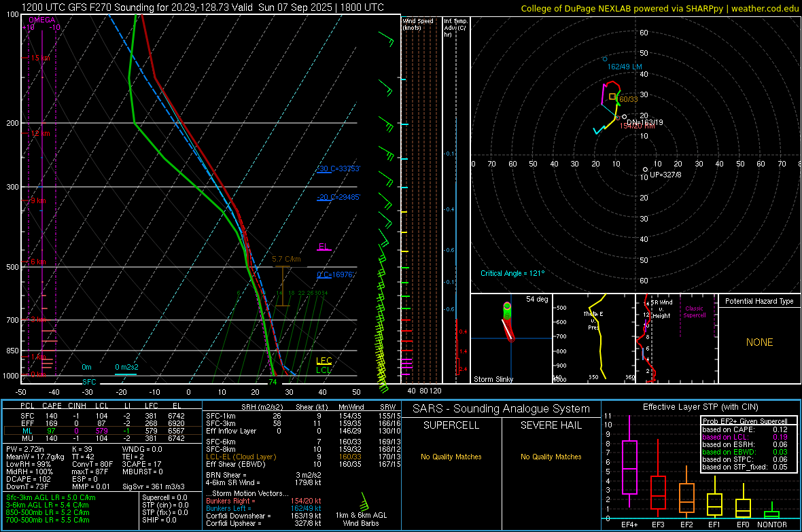This screenshot has width=802, height=532.
Task: Click the 'UP=327/8' label
Action: pyautogui.click(x=665, y=175)
